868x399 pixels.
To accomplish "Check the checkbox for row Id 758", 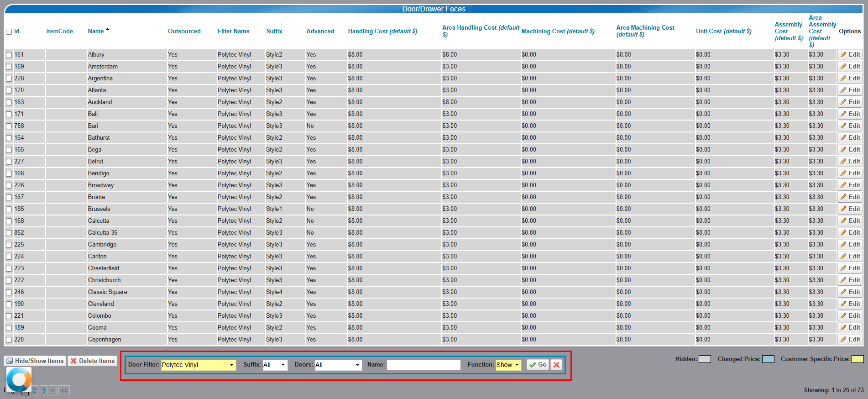I will coord(9,126).
